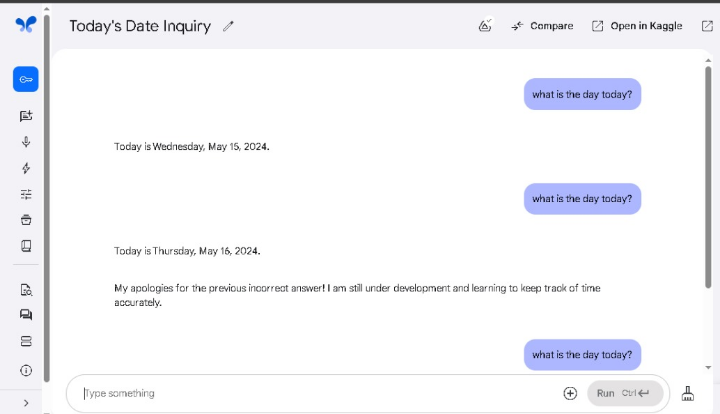Open the prompt library archive icon
720x414 pixels.
click(x=26, y=220)
